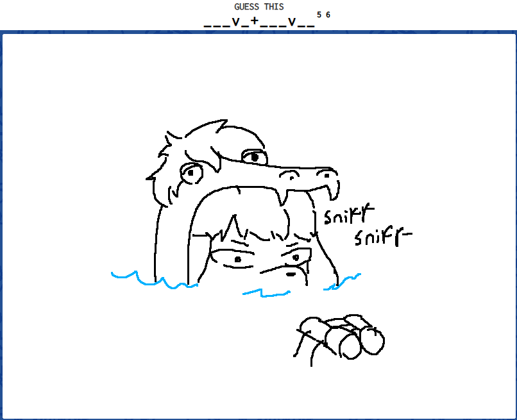Viewport: 517px width, 420px height.
Task: Click the GUESS THIS label
Action: point(258,6)
